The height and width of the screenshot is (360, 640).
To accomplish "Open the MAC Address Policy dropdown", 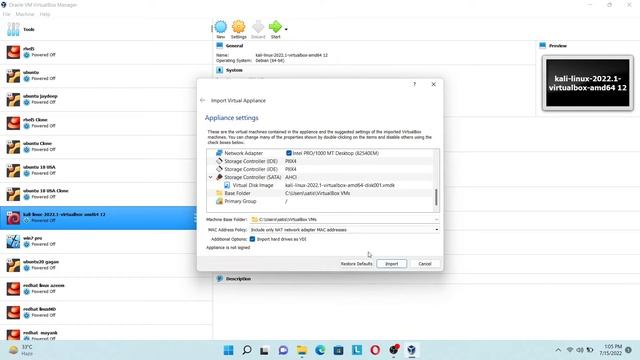I will [344, 230].
